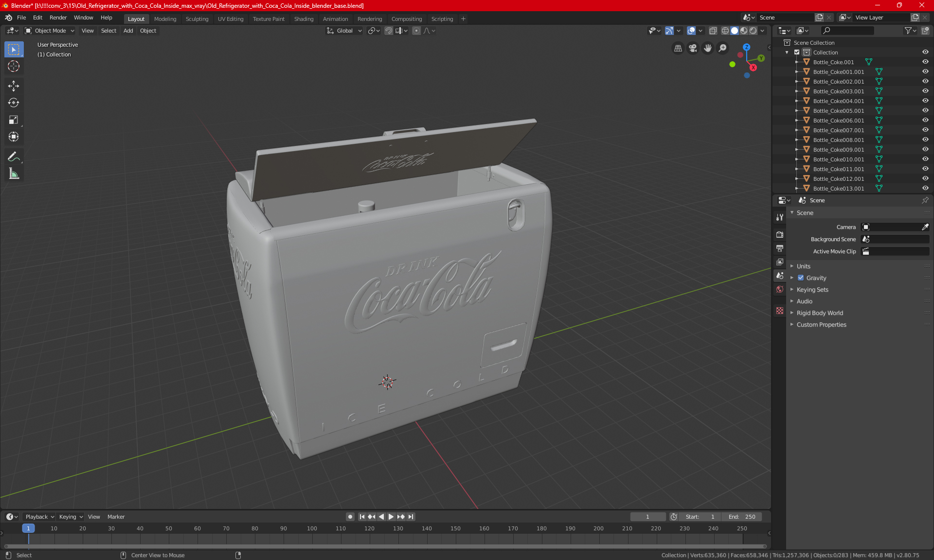Click the Z axis on the navigation gizmo

[x=746, y=47]
